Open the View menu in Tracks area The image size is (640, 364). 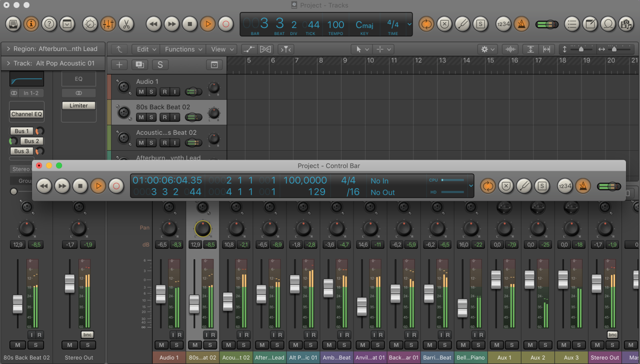click(221, 49)
